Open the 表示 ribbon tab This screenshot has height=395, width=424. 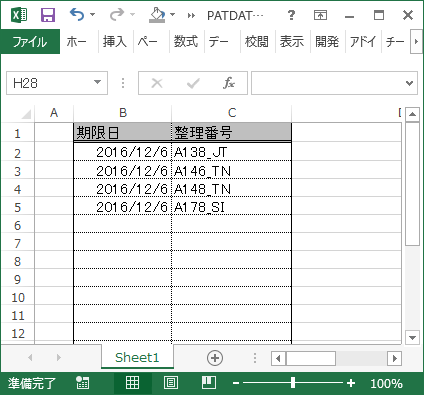click(x=292, y=42)
